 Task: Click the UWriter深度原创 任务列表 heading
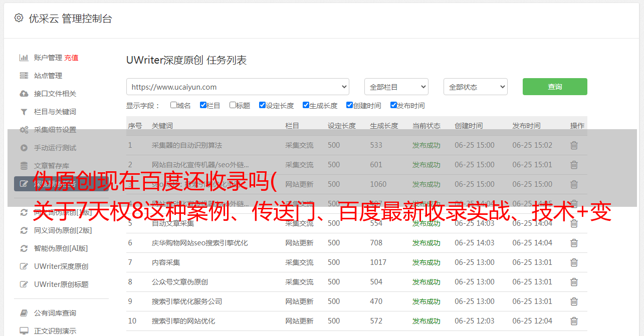[186, 60]
